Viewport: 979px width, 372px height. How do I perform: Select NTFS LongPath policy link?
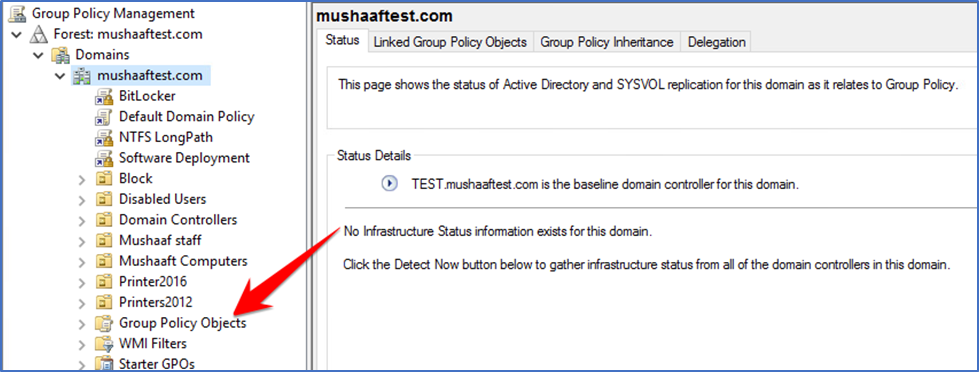point(165,137)
